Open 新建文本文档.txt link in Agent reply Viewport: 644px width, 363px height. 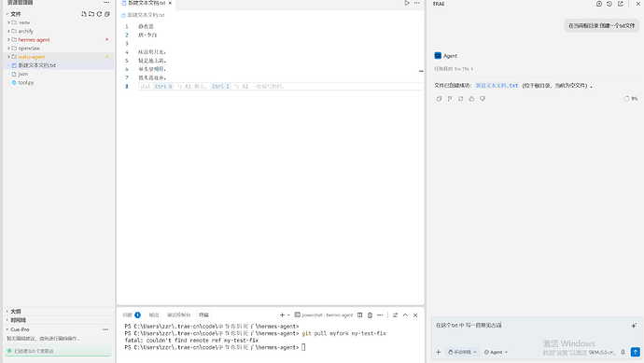point(497,86)
